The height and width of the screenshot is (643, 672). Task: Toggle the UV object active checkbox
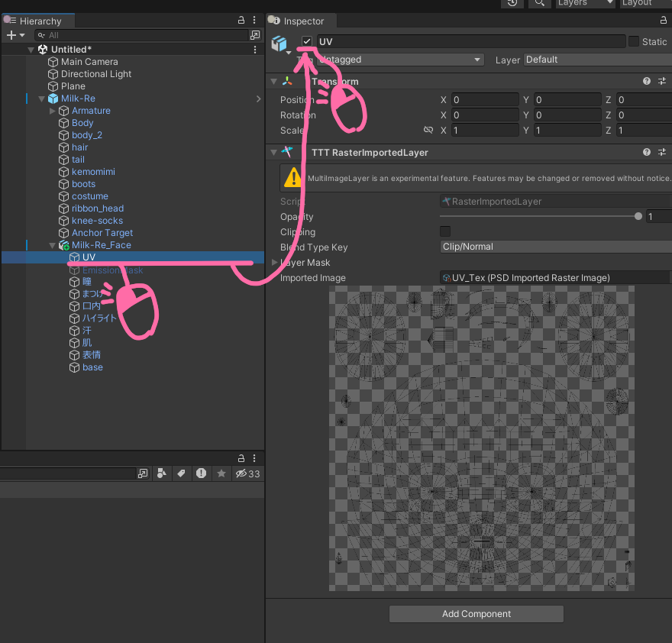pos(307,41)
